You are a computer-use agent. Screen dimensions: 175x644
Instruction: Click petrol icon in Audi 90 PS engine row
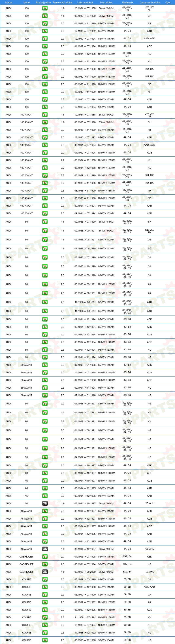point(45,404)
